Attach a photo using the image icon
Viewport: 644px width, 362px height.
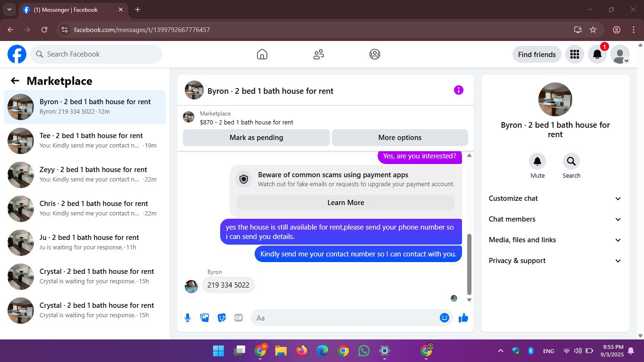pyautogui.click(x=205, y=318)
